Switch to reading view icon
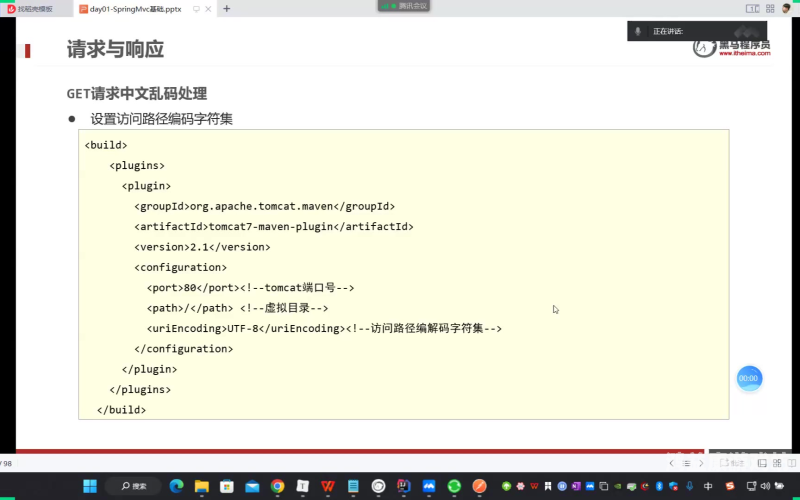 pos(792,463)
